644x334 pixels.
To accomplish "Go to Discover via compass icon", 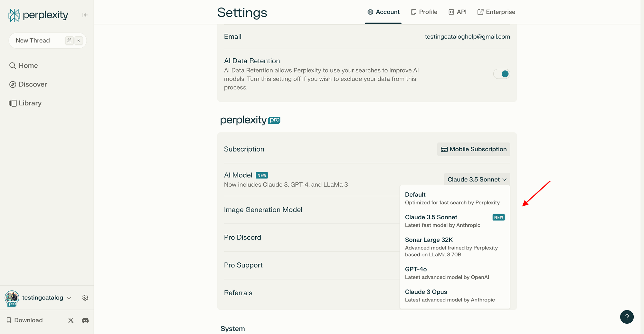I will pyautogui.click(x=13, y=84).
